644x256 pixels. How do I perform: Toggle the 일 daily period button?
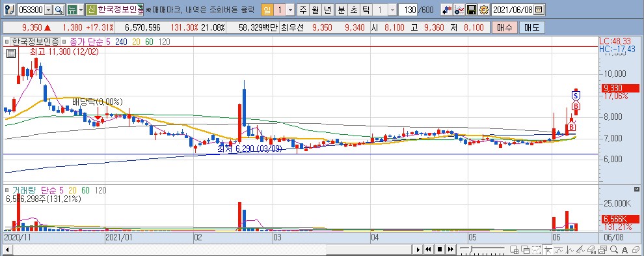pos(267,10)
